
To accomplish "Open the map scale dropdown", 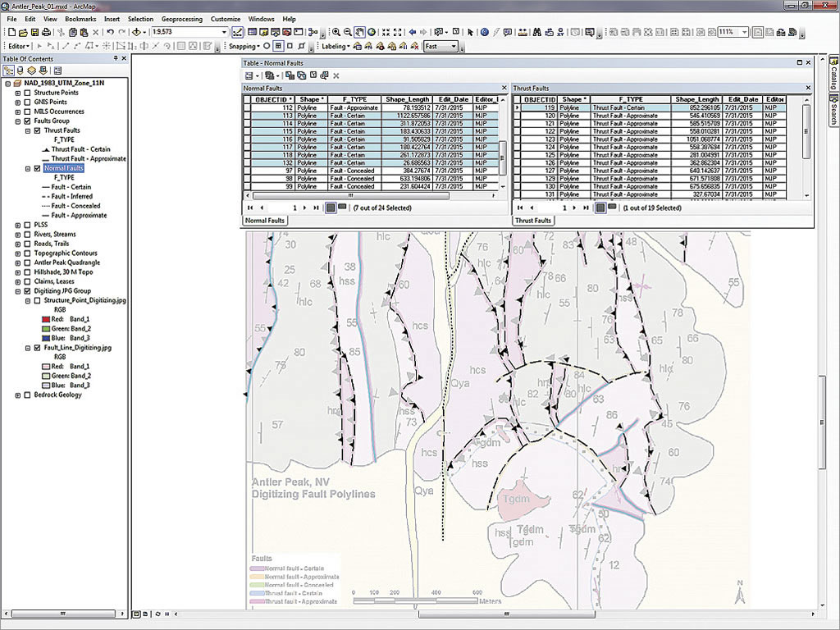I will tap(224, 32).
